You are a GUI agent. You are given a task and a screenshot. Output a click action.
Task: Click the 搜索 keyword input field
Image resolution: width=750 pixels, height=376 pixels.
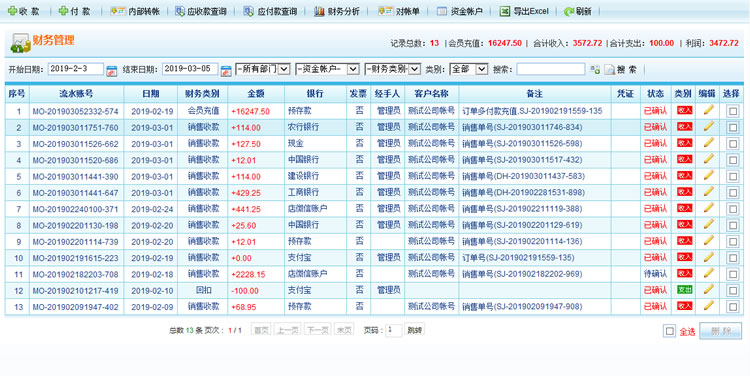(x=551, y=69)
